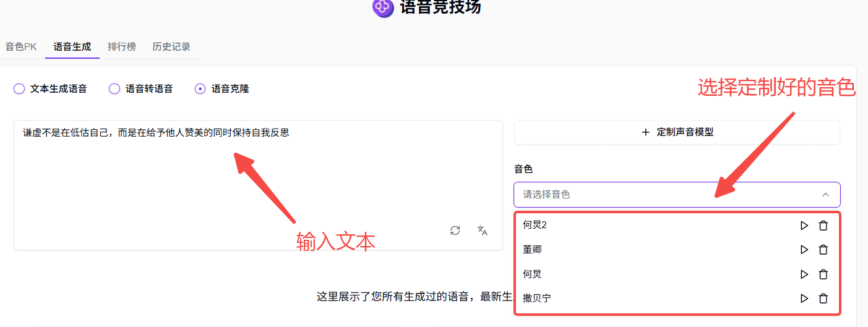The image size is (868, 327).
Task: Play the 董卿 voice preview
Action: [x=804, y=250]
